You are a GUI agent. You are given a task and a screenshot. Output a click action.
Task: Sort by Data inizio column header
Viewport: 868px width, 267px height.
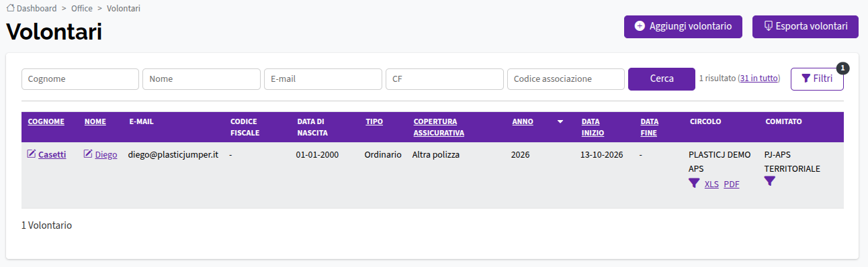[x=593, y=127]
